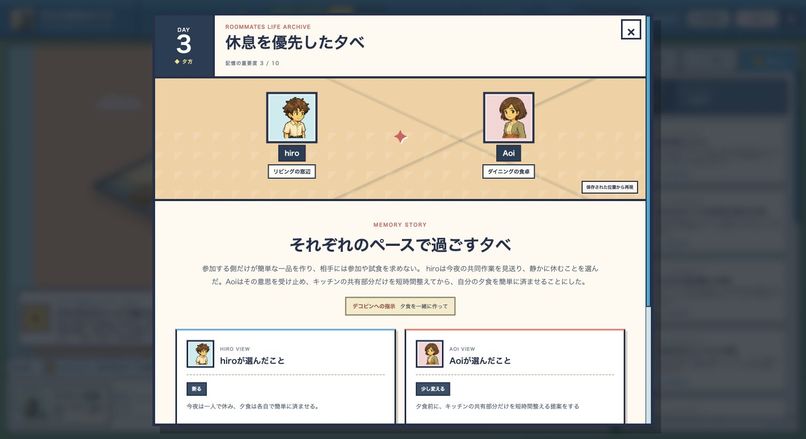This screenshot has width=806, height=439.
Task: Click ROOMMATES LIFE ARCHIVE label
Action: [268, 27]
